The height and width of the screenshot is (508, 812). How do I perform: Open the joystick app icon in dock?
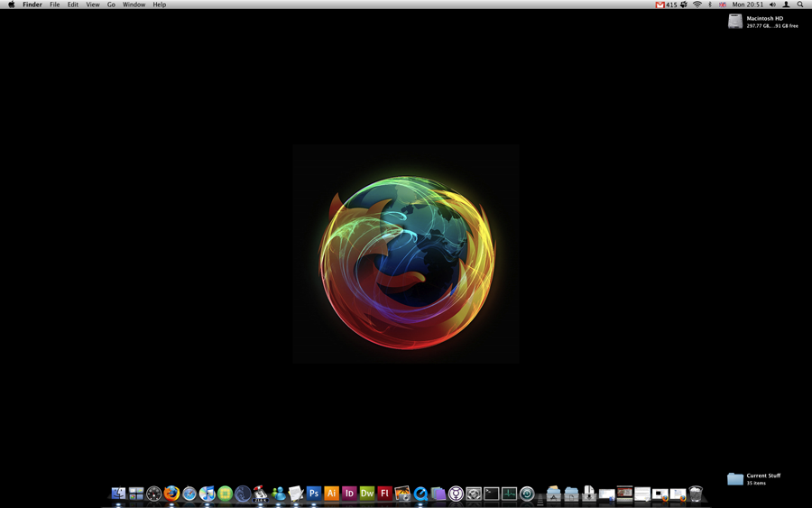[x=260, y=494]
